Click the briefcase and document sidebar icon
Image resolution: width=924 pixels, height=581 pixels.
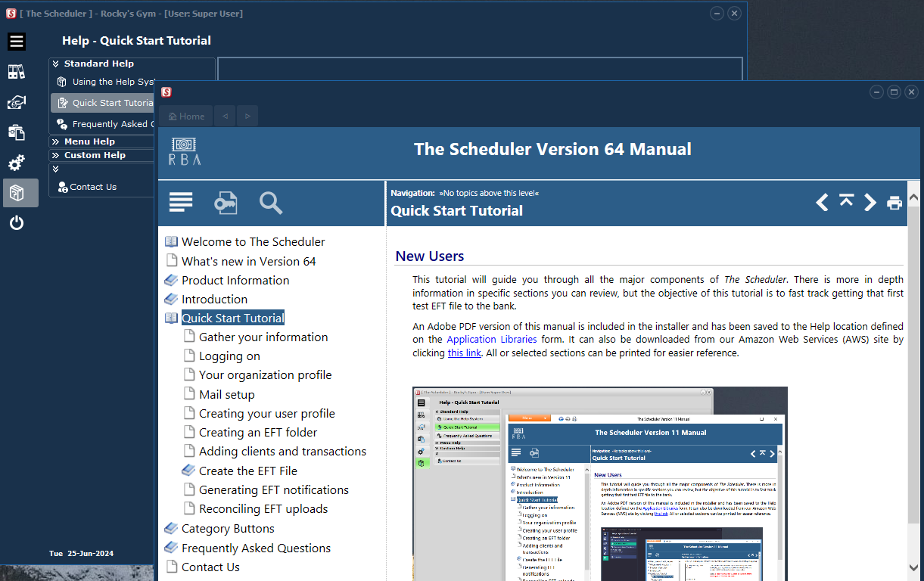(x=17, y=132)
